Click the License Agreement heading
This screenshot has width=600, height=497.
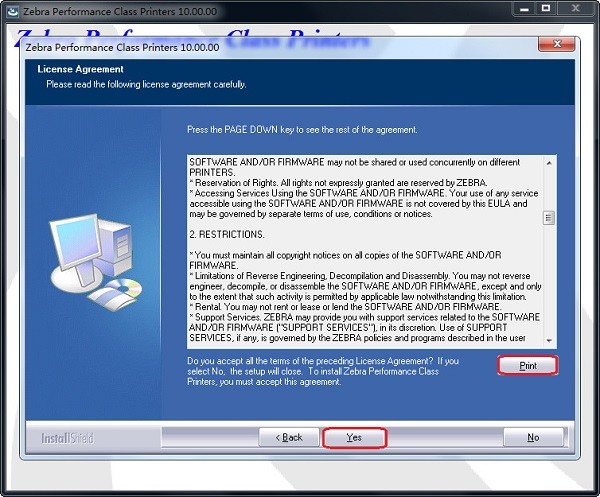click(80, 70)
